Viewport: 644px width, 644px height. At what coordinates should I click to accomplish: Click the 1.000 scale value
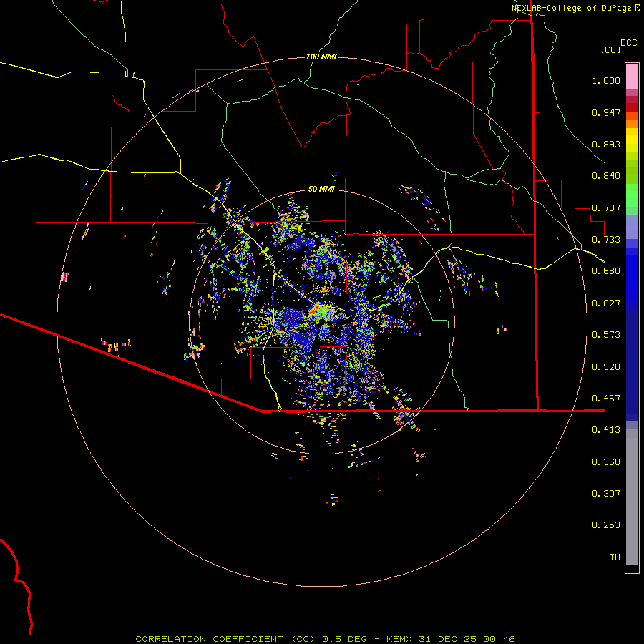coord(606,80)
